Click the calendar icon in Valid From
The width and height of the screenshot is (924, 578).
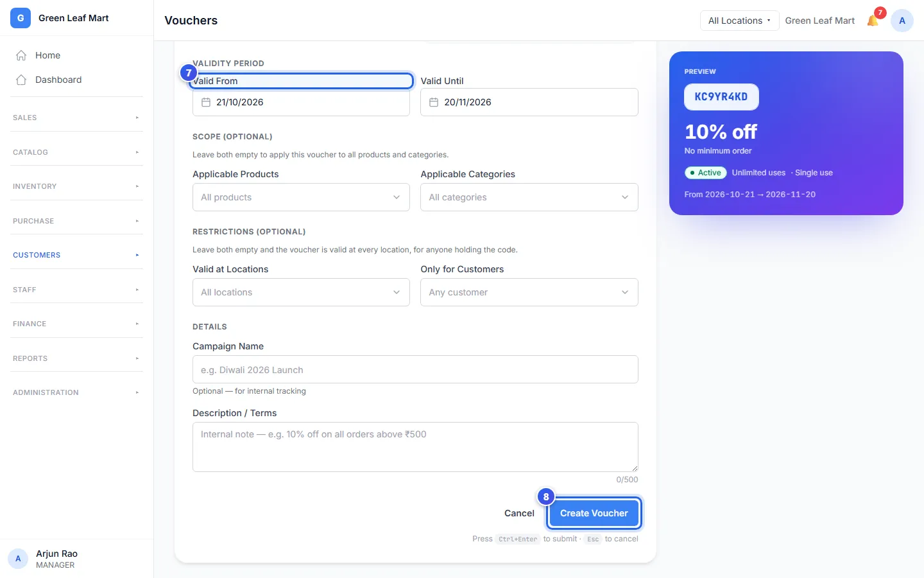[x=206, y=102]
